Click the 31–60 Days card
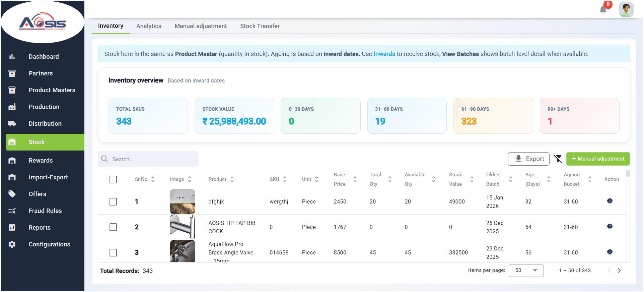Viewport: 644px width, 292px height. pos(407,116)
